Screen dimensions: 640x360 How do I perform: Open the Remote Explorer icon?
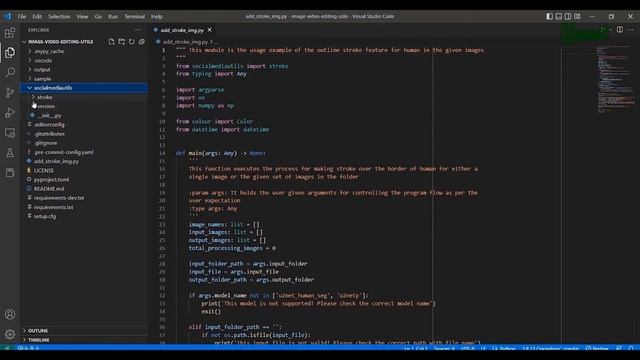point(10,133)
